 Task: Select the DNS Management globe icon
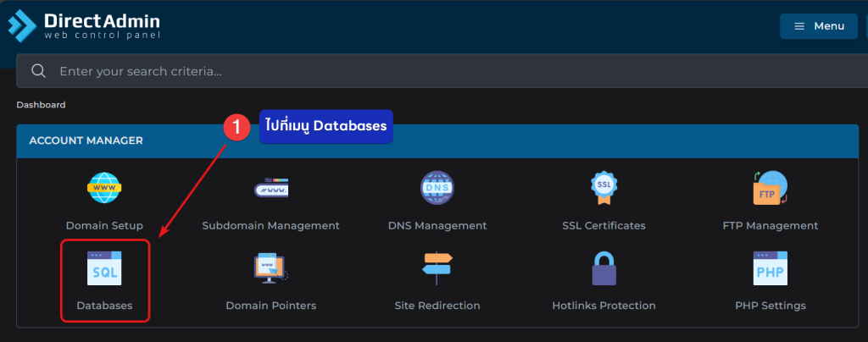437,188
